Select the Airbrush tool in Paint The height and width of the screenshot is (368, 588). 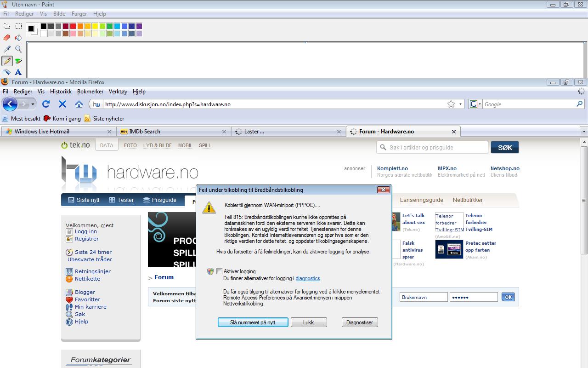tap(7, 72)
